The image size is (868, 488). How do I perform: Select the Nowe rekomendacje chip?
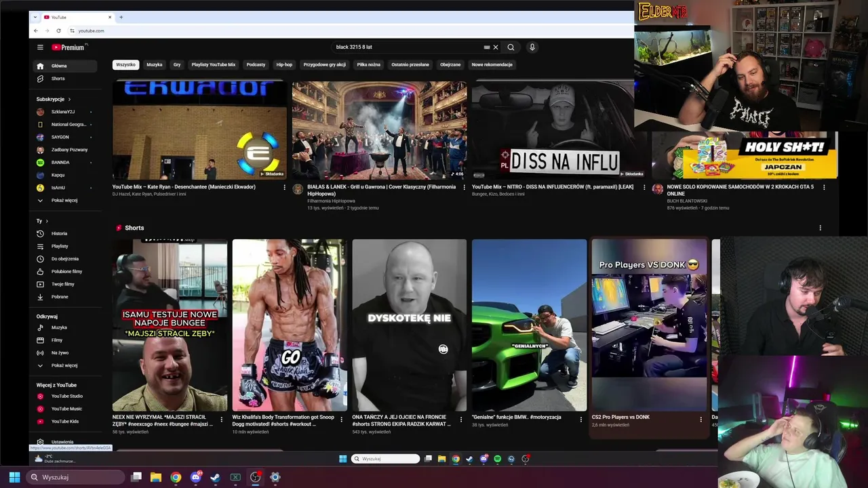coord(492,64)
